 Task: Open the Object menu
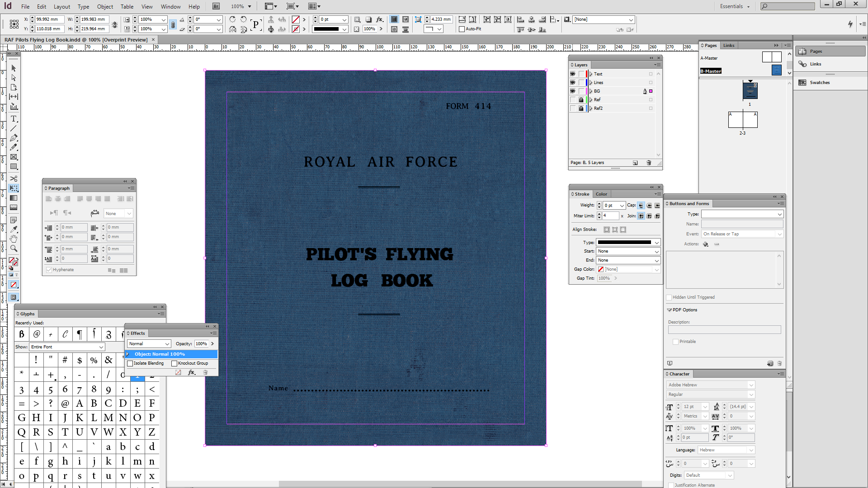[x=105, y=6]
